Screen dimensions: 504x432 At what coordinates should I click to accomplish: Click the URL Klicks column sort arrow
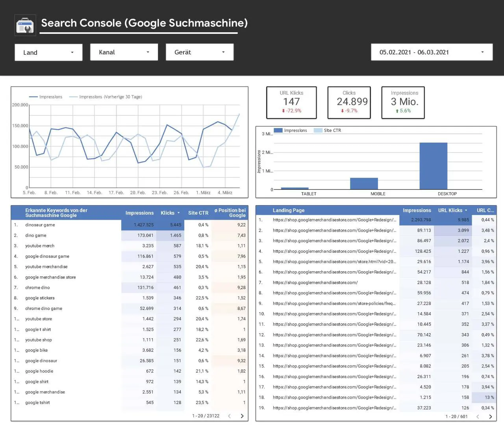pos(466,211)
